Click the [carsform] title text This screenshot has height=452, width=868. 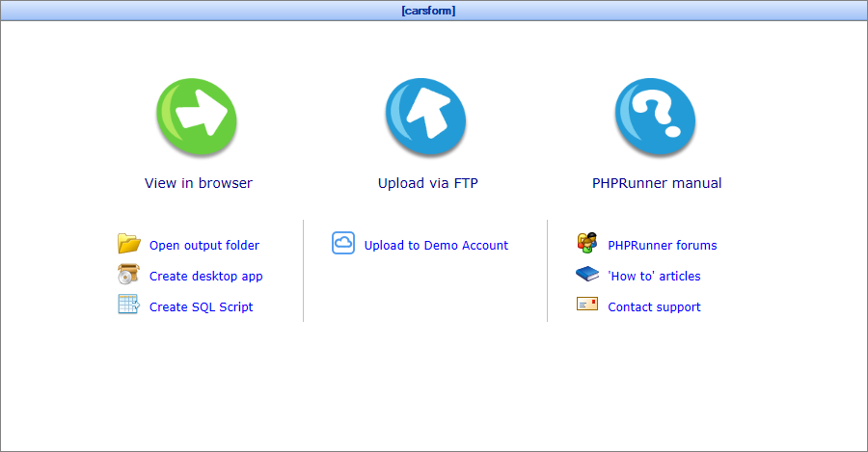(x=428, y=11)
